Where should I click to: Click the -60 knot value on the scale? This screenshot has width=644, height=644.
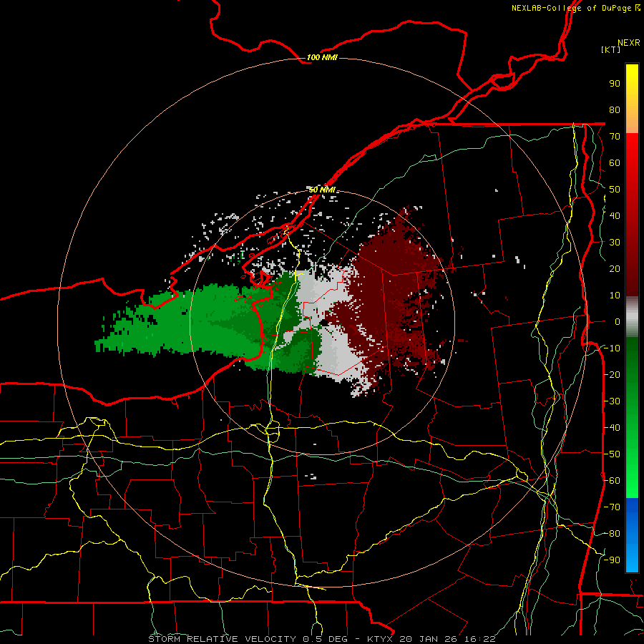[612, 481]
